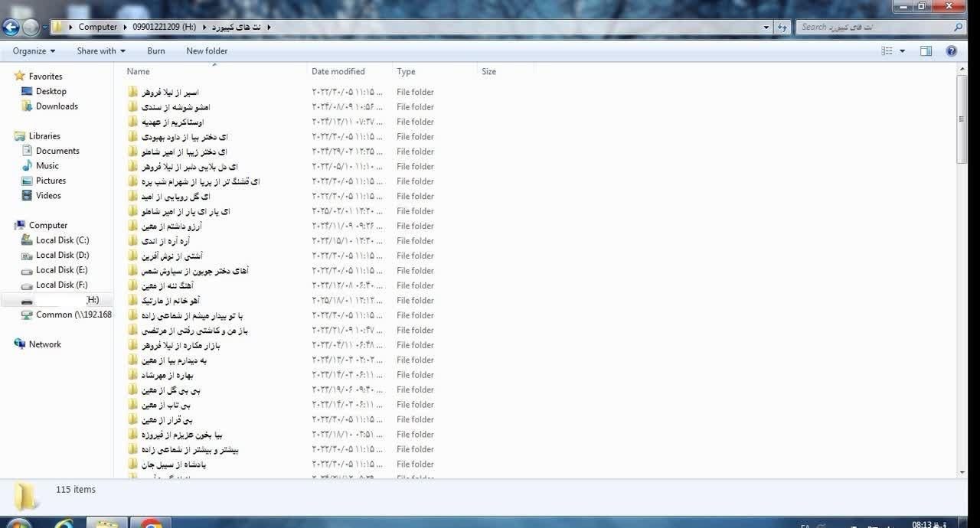Open view options dropdown arrow
Screen dimensions: 980x528
tap(902, 51)
